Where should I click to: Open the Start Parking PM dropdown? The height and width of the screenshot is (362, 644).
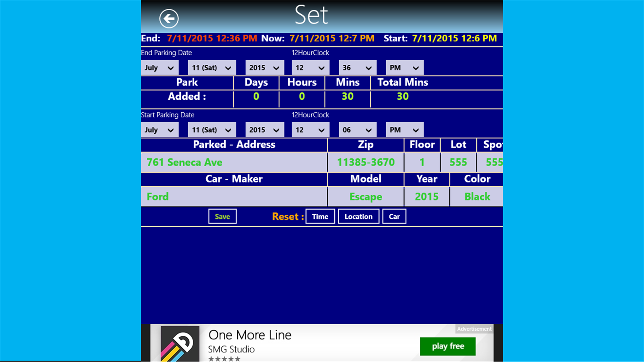point(404,129)
